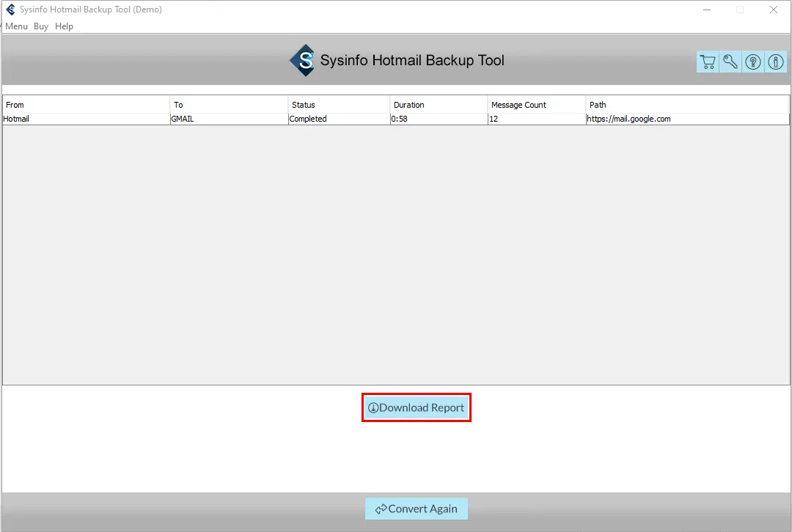792x532 pixels.
Task: Click the From column header
Action: [87, 105]
